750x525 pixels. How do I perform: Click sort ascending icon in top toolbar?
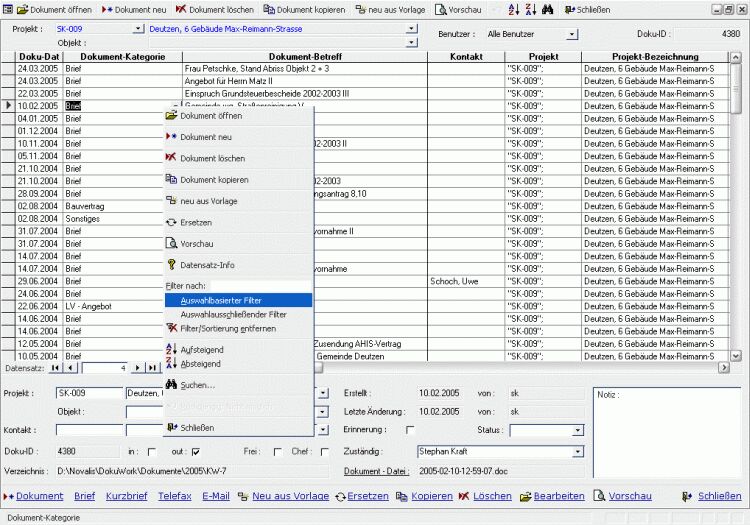[x=514, y=9]
